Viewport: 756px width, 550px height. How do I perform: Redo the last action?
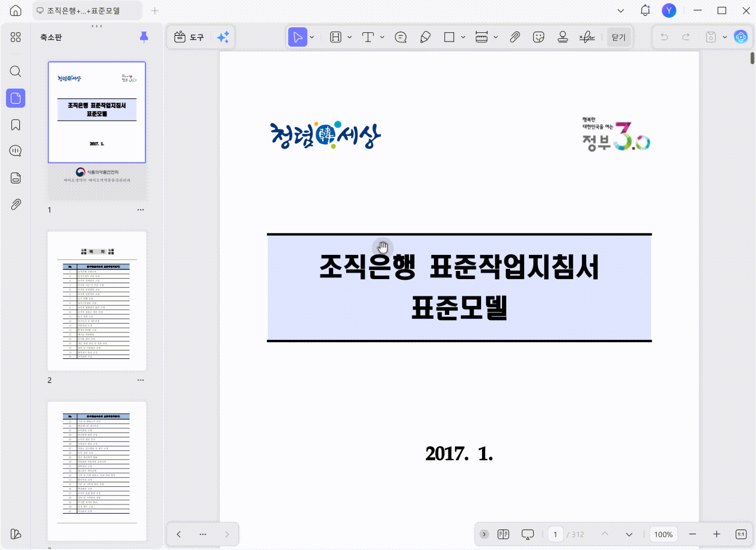(x=686, y=37)
